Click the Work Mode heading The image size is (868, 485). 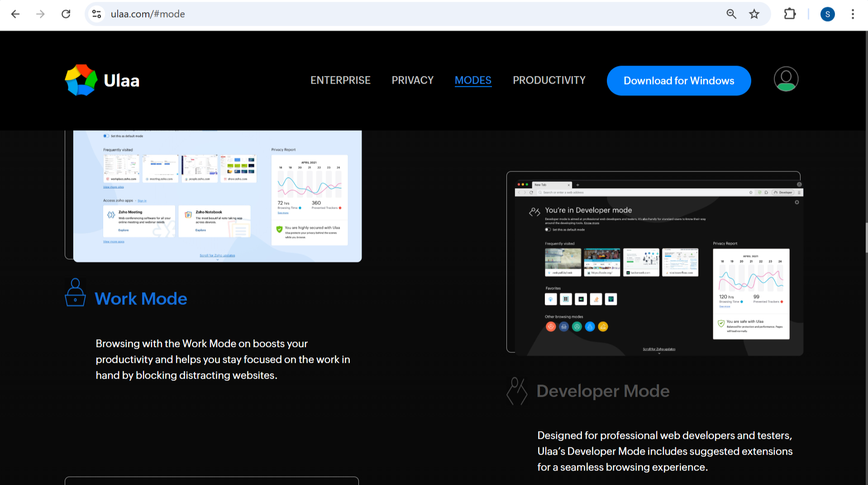coord(141,299)
